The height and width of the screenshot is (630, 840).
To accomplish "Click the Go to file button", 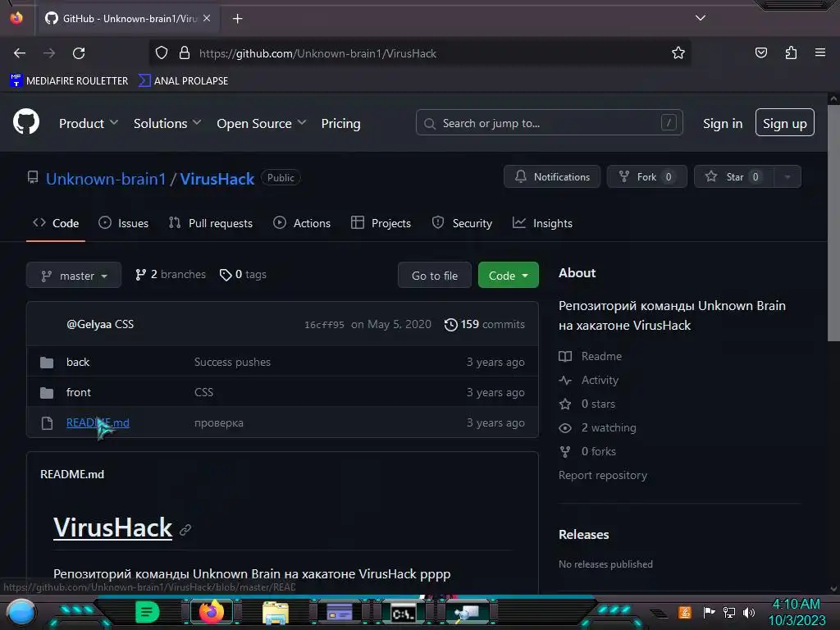I will click(x=435, y=276).
